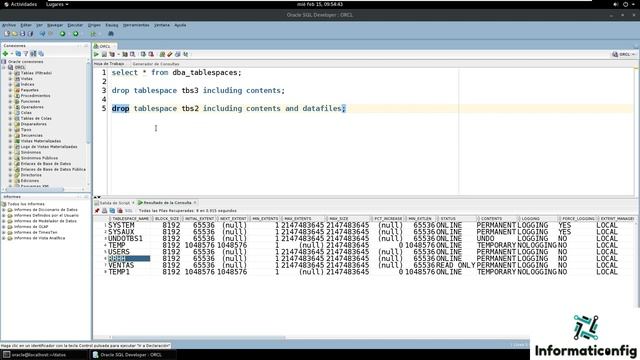Click the red pin icon in results toolbar
Screen dimensions: 640x360
coord(97,211)
